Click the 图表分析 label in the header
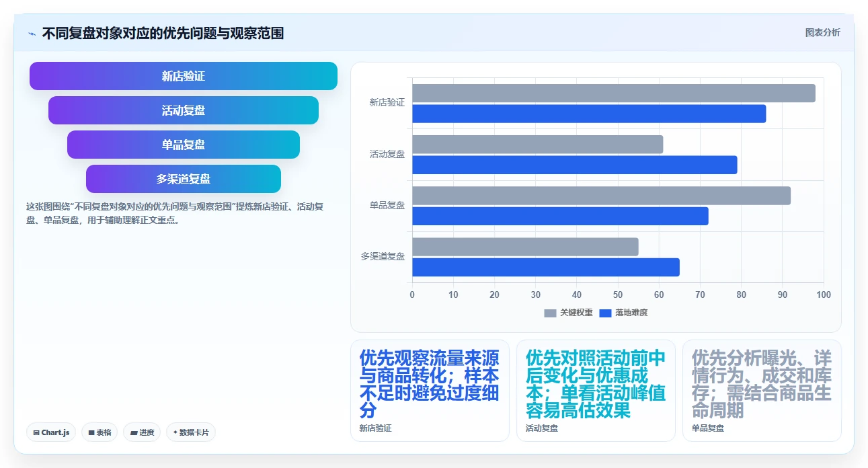The width and height of the screenshot is (868, 468). point(822,32)
